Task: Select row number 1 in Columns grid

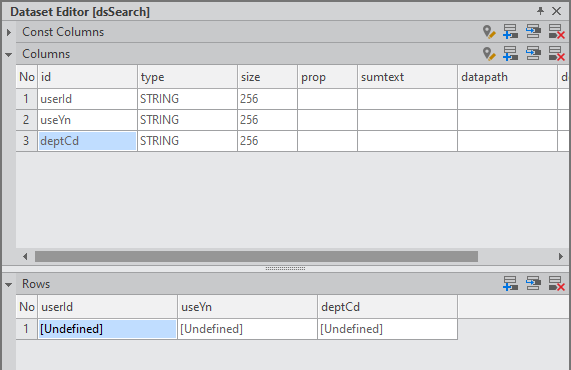Action: (27, 99)
